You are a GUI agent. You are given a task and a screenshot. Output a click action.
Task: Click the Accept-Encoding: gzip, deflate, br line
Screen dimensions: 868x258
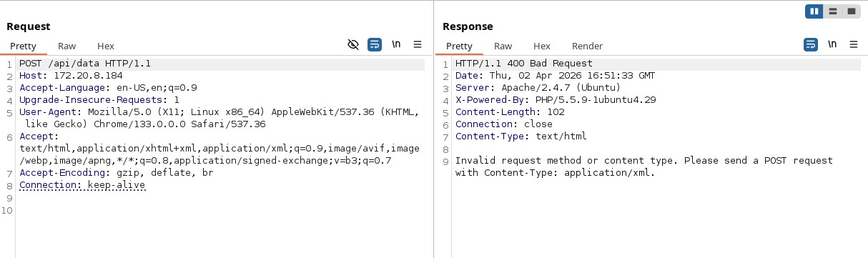(x=117, y=173)
